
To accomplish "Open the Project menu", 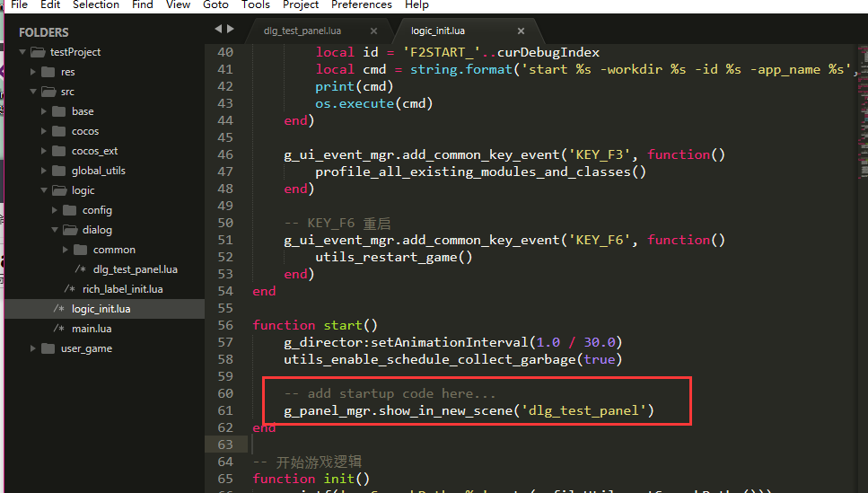I will 301,4.
